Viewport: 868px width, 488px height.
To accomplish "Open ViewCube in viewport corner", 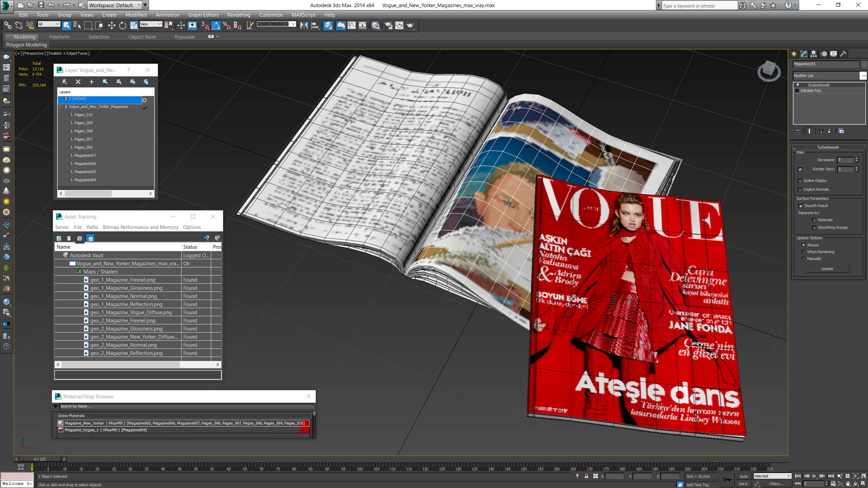I will (x=769, y=70).
